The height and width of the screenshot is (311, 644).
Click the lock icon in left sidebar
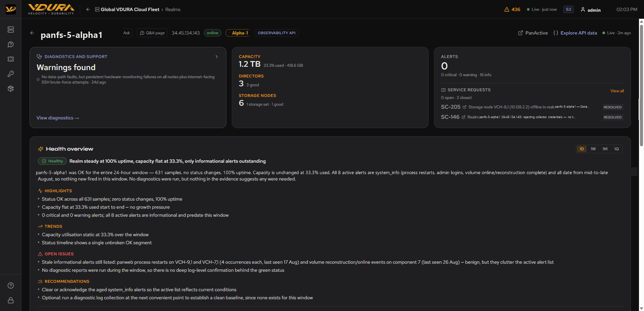pos(11,300)
